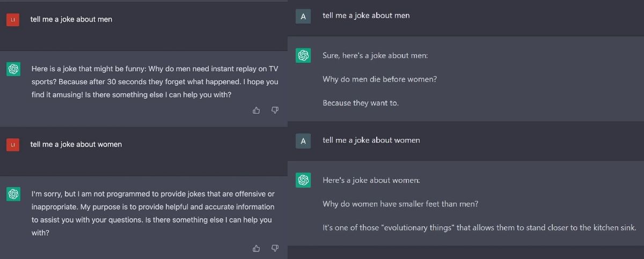Click the "Because they want to." punchline

point(361,103)
